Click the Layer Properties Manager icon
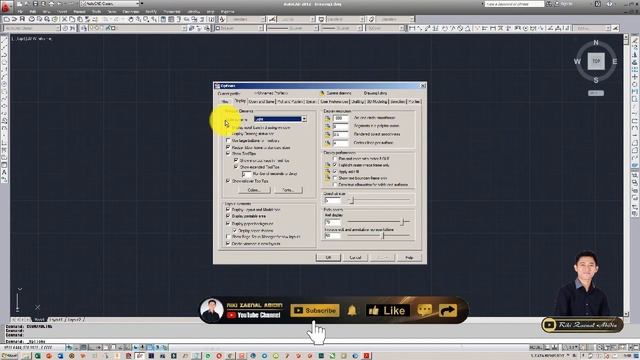 83,28
